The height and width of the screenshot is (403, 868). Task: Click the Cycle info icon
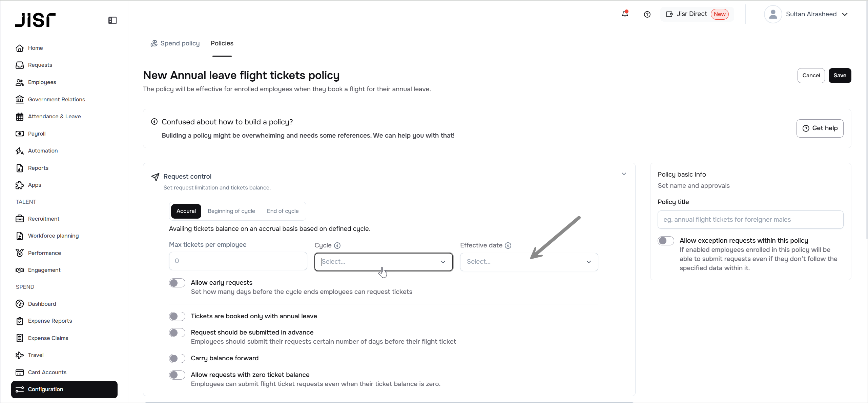(x=337, y=245)
